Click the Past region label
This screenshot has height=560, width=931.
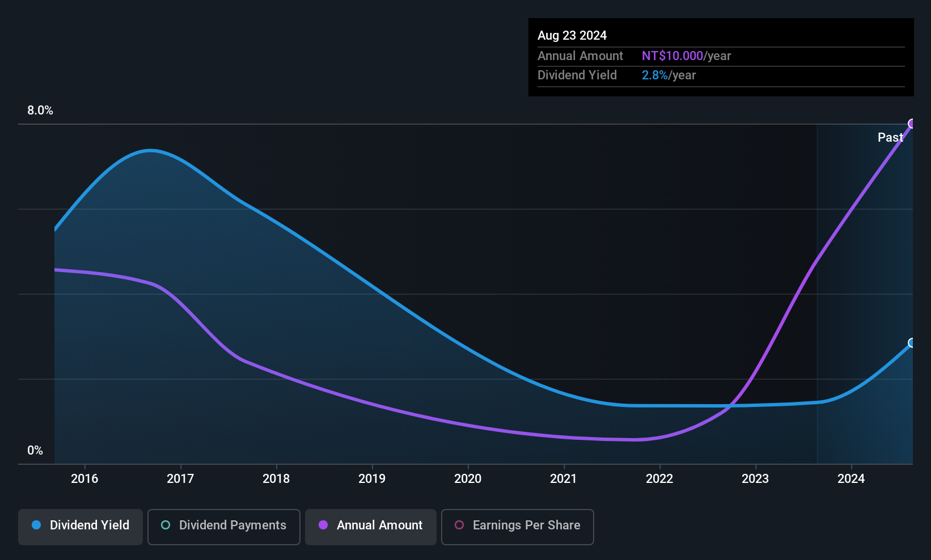click(890, 137)
